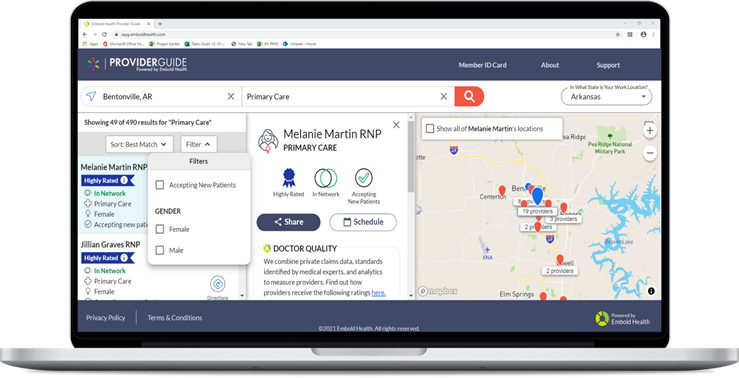Screen dimensions: 739x378
Task: Zoom out on the map
Action: [x=650, y=153]
